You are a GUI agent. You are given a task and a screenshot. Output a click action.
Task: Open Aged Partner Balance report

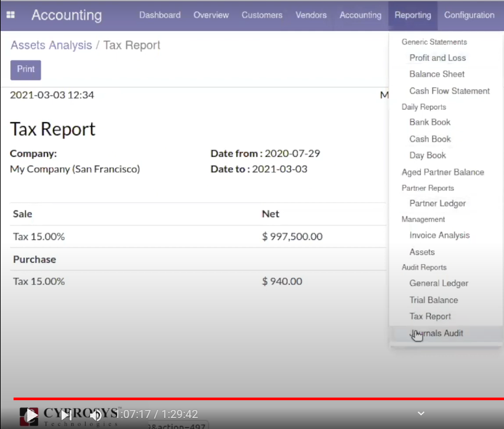442,172
